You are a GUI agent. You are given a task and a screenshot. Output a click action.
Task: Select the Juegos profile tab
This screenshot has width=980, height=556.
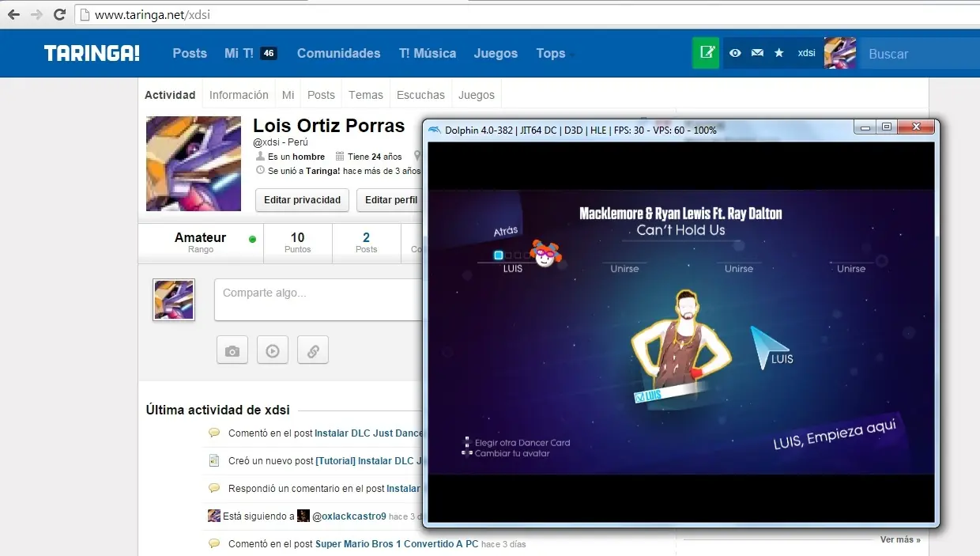tap(477, 95)
